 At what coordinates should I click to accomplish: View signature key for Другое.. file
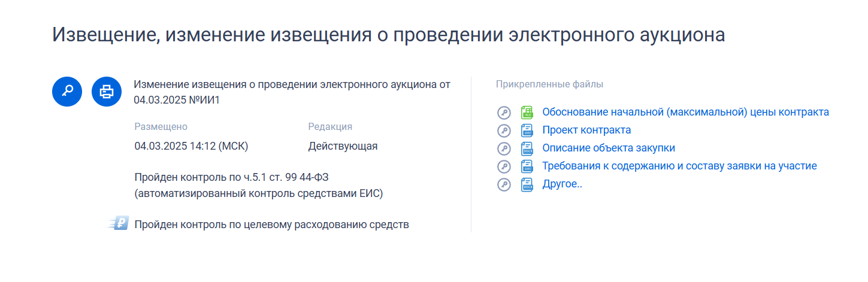[504, 184]
